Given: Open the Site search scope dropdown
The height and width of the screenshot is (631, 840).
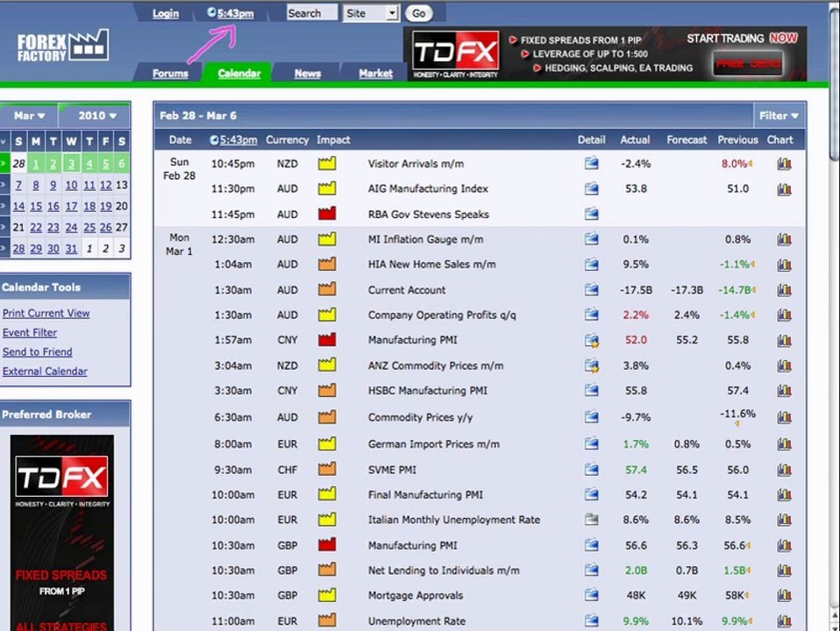Looking at the screenshot, I should [371, 13].
